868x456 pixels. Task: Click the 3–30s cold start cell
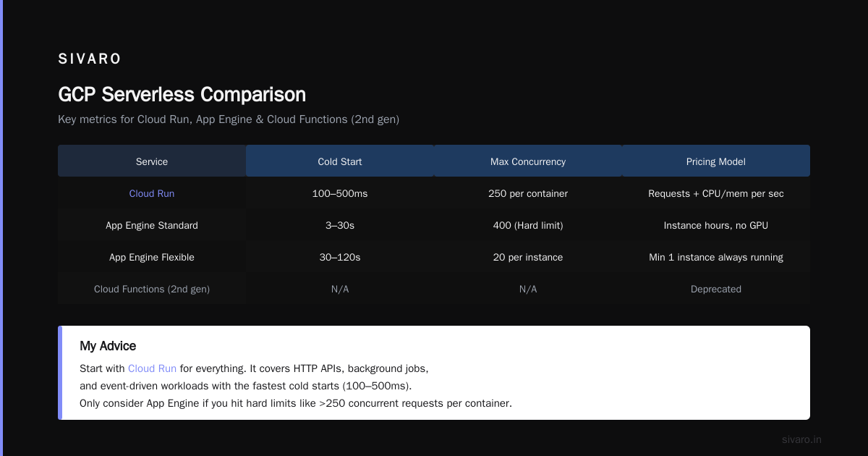(340, 225)
